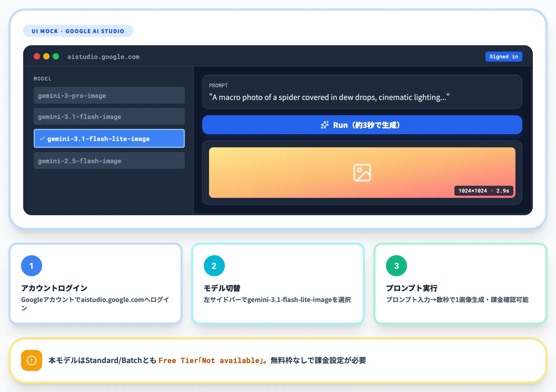Click the MODEL section label

(x=43, y=79)
